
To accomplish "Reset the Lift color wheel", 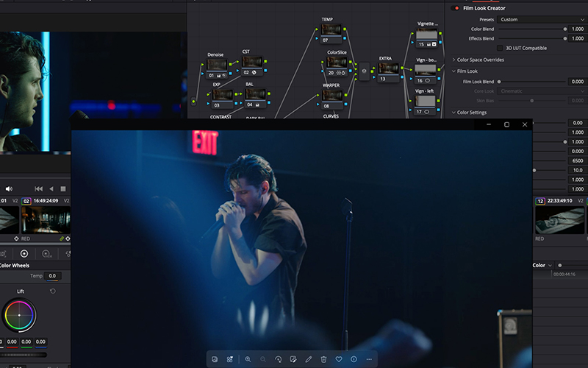I will coord(52,291).
